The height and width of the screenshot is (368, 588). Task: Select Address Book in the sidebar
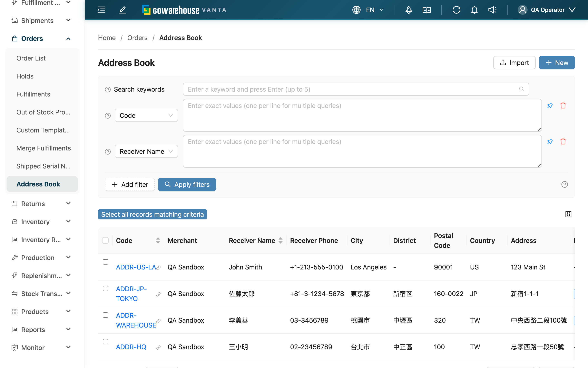(x=42, y=184)
